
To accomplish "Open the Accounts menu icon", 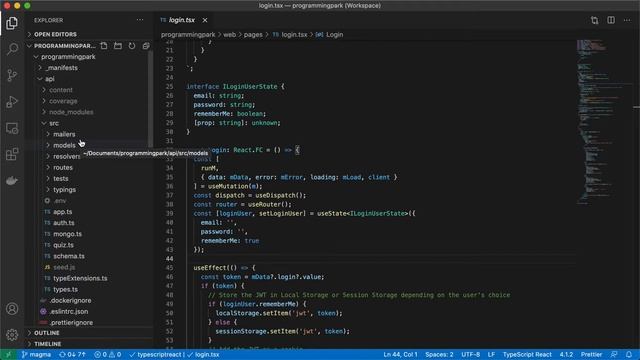I will [x=12, y=309].
